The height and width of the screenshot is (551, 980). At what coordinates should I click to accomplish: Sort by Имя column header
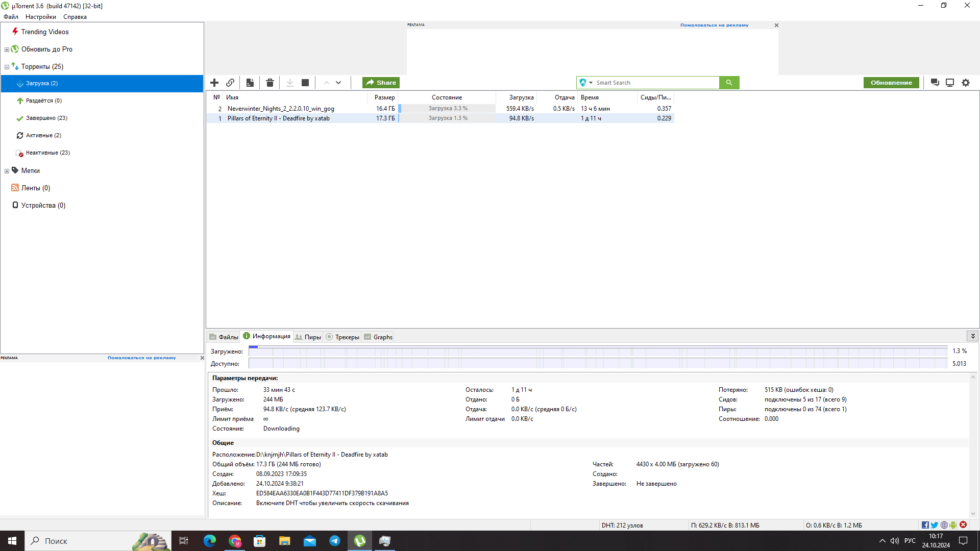[x=296, y=97]
